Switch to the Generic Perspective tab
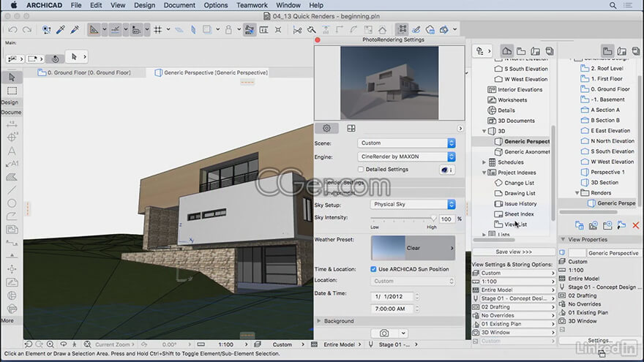The image size is (644, 362). click(211, 72)
